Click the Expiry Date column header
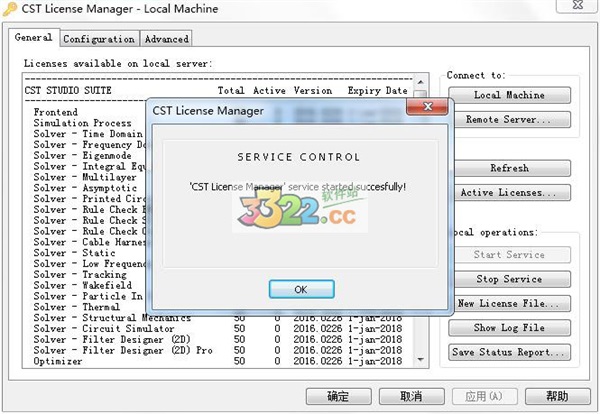 coord(377,91)
